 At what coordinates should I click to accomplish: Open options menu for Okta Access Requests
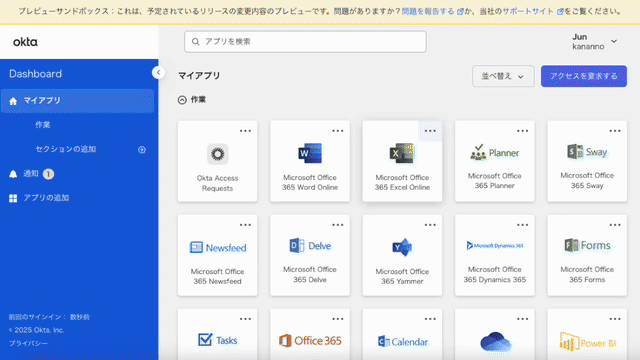pyautogui.click(x=245, y=131)
